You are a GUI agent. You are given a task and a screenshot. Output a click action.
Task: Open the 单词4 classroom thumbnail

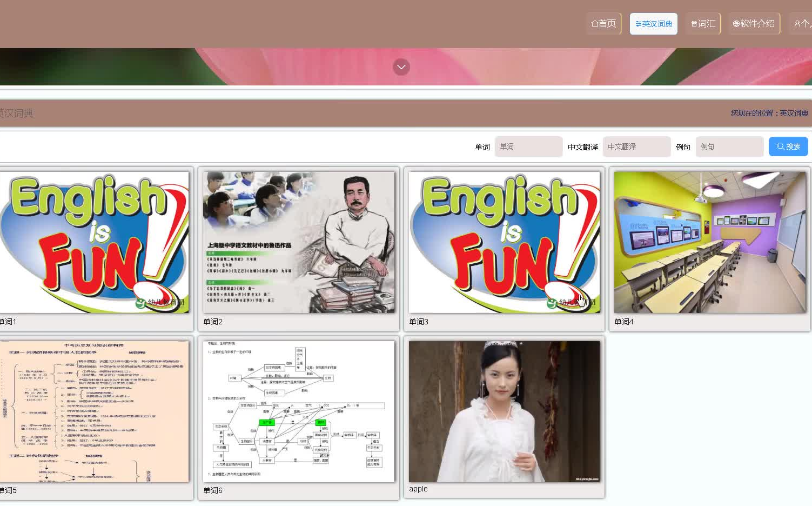tap(710, 242)
